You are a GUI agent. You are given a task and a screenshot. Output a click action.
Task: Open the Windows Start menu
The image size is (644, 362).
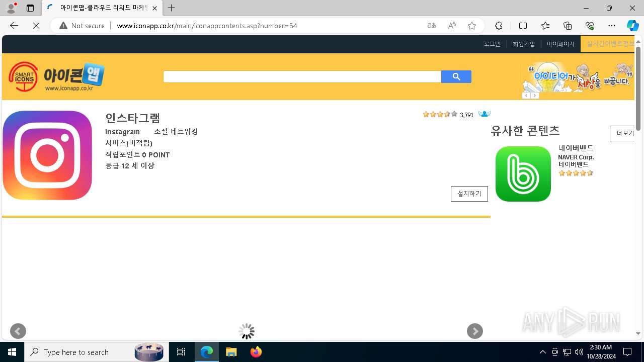tap(12, 352)
